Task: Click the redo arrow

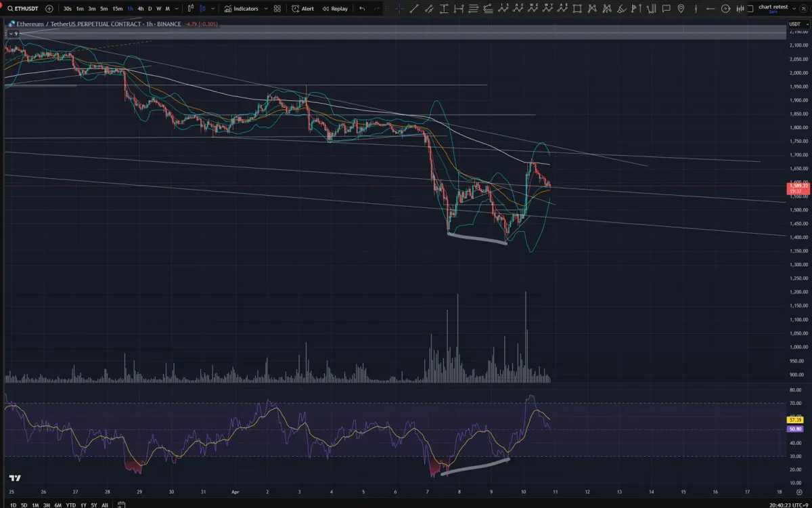Action: (x=377, y=9)
